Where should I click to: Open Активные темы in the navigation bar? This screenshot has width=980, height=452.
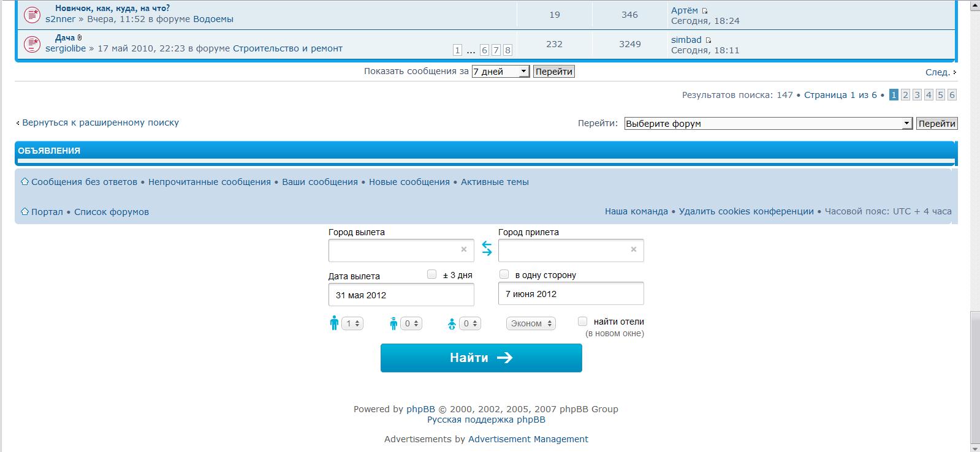(x=495, y=182)
